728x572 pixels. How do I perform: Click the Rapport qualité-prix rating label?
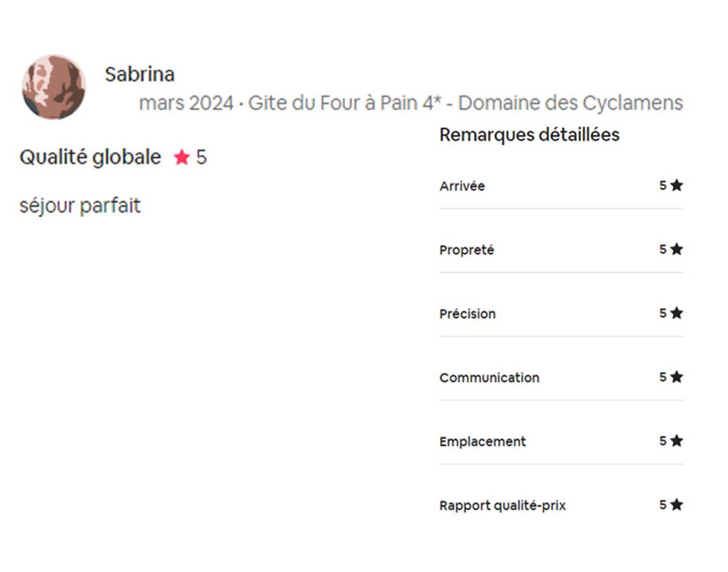coord(502,505)
